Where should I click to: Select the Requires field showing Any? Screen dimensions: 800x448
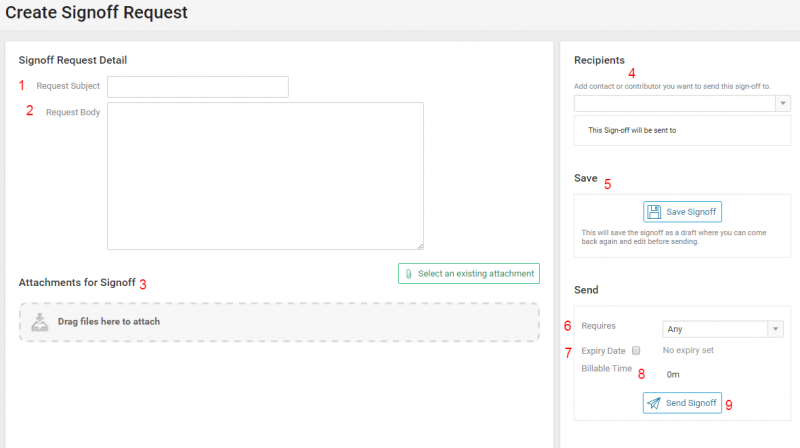point(714,329)
